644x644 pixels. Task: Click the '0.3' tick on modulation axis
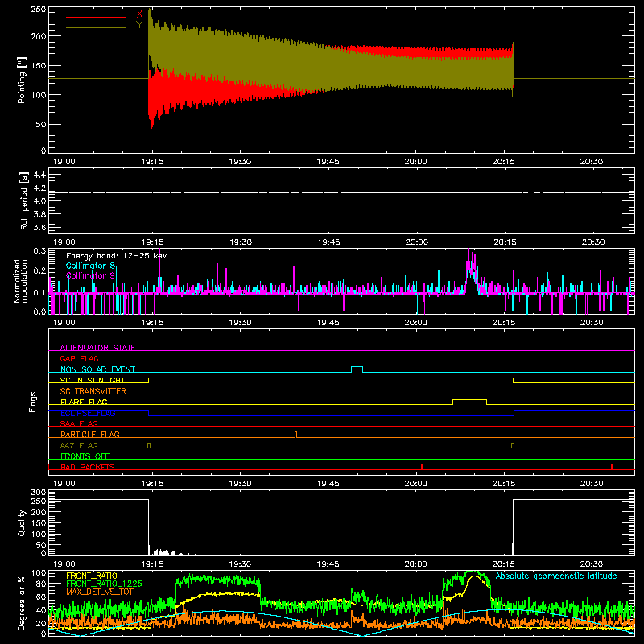(x=39, y=251)
